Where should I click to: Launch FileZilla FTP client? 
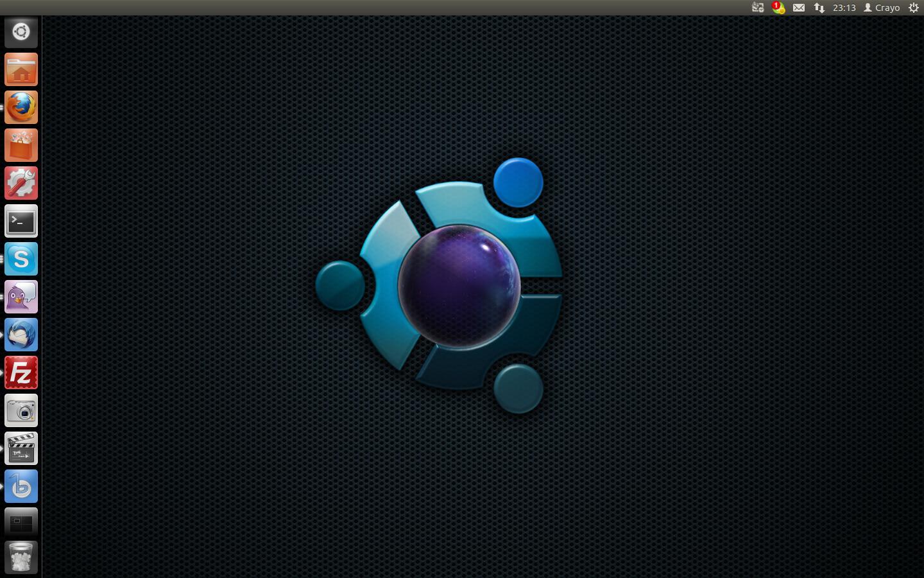(21, 373)
